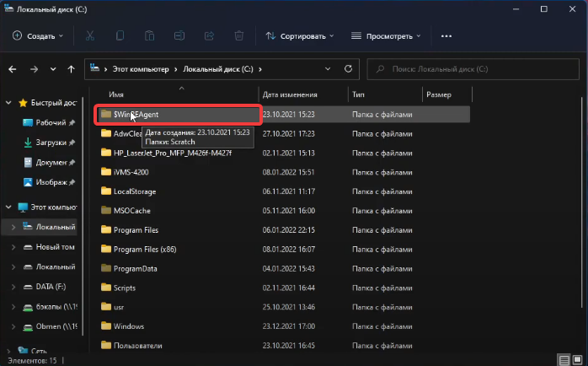The image size is (588, 366).
Task: Collapse the Быстрый доступ section
Action: coord(8,103)
